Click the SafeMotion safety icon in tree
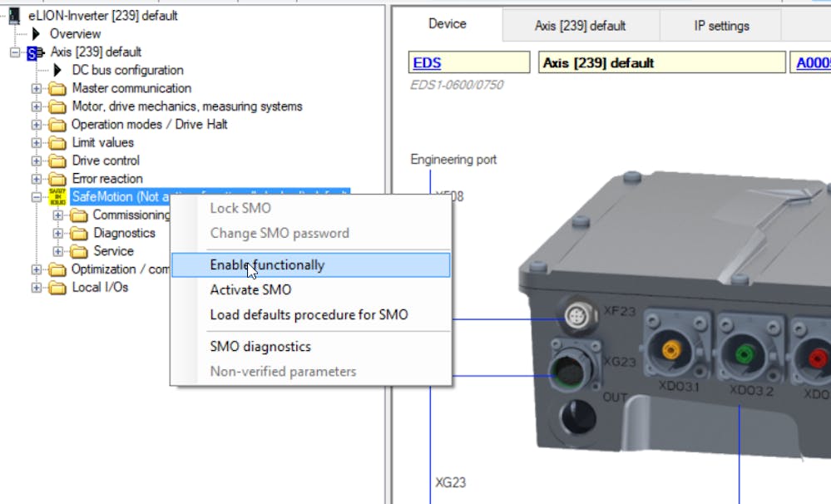Viewport: 831px width, 504px height. pyautogui.click(x=57, y=197)
